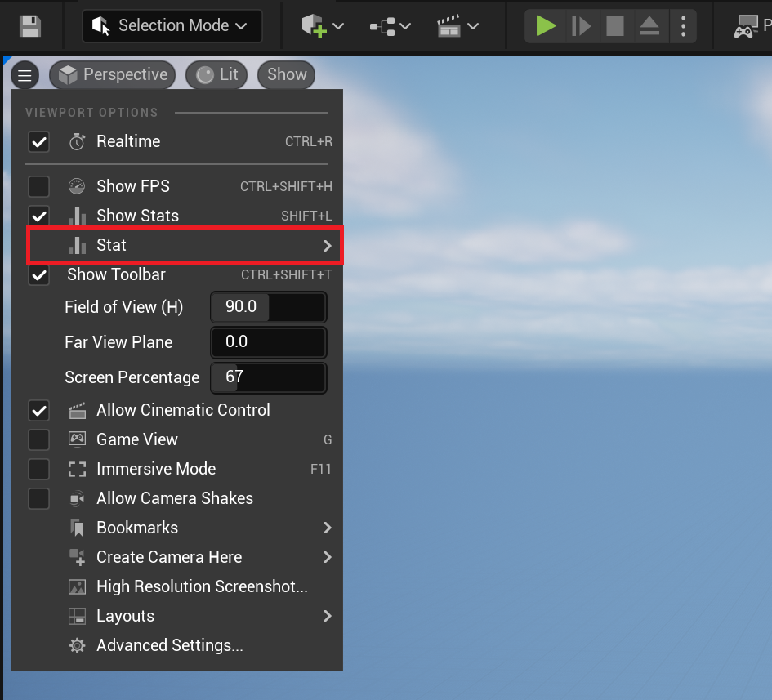Open the Blueprints node icon menu
This screenshot has height=700, width=772.
(389, 26)
